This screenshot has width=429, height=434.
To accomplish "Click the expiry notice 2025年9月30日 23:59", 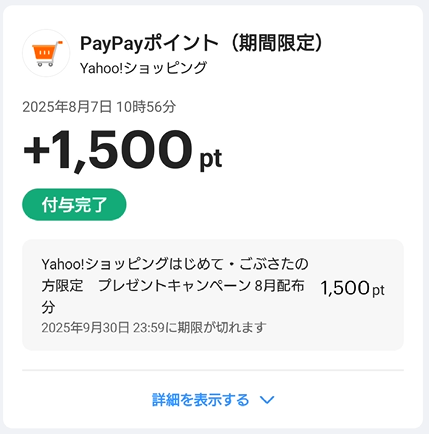I will [x=103, y=328].
